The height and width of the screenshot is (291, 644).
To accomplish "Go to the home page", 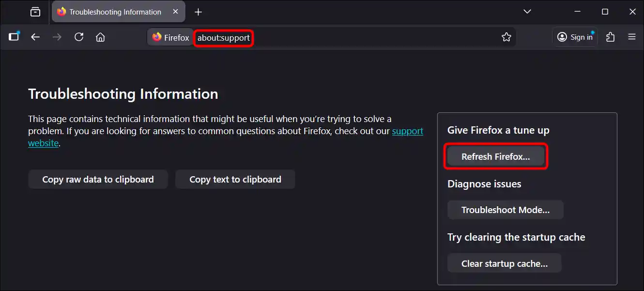I will click(x=100, y=37).
